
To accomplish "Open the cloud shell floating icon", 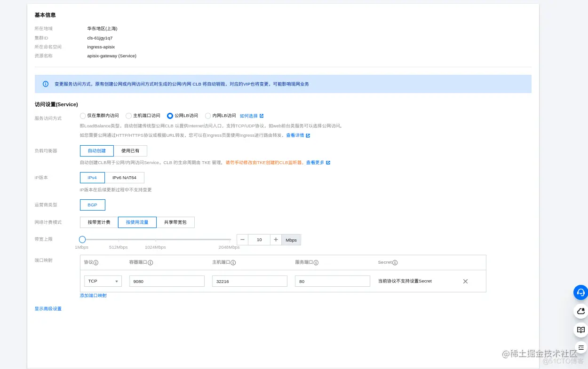I will [581, 311].
